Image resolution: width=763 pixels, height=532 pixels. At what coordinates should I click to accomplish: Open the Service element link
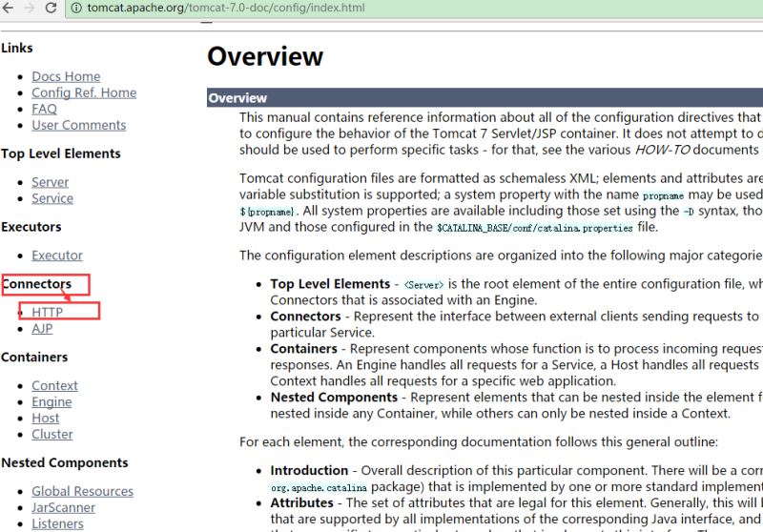point(52,198)
